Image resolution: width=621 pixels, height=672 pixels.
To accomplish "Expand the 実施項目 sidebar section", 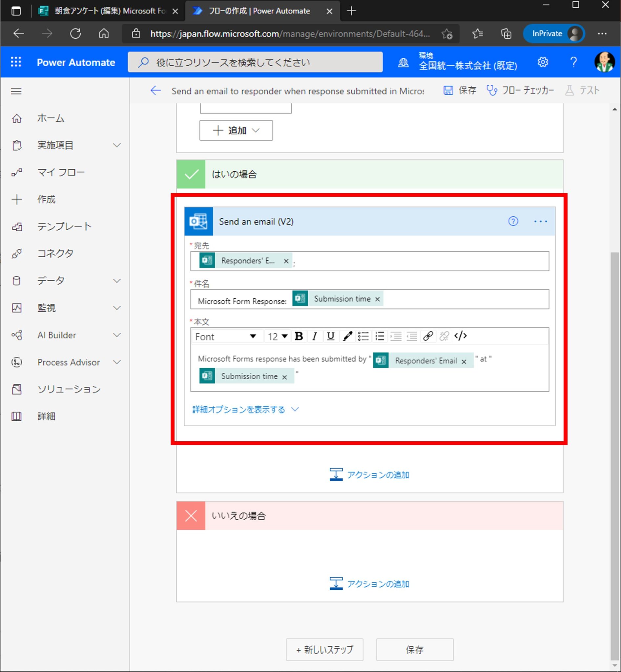I will pyautogui.click(x=116, y=145).
